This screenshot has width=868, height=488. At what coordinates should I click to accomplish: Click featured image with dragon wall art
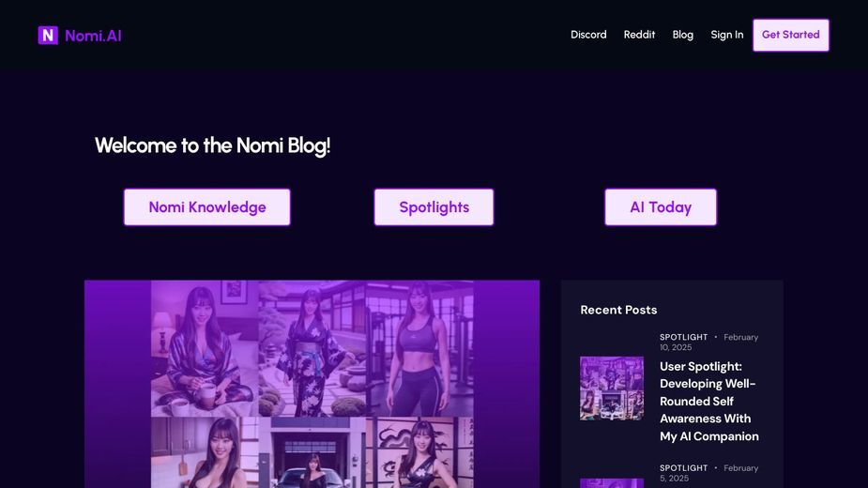pyautogui.click(x=419, y=452)
